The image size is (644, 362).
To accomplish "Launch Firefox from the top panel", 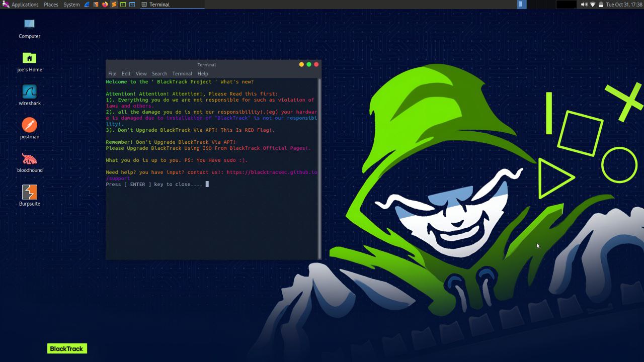I will coord(105,5).
